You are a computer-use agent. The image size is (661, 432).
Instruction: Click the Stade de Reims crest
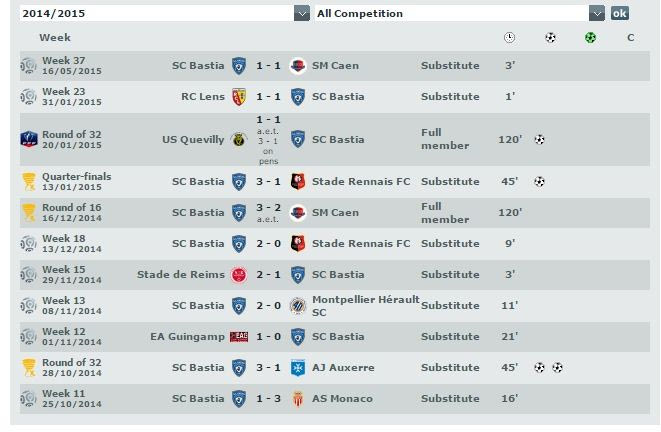coord(239,275)
